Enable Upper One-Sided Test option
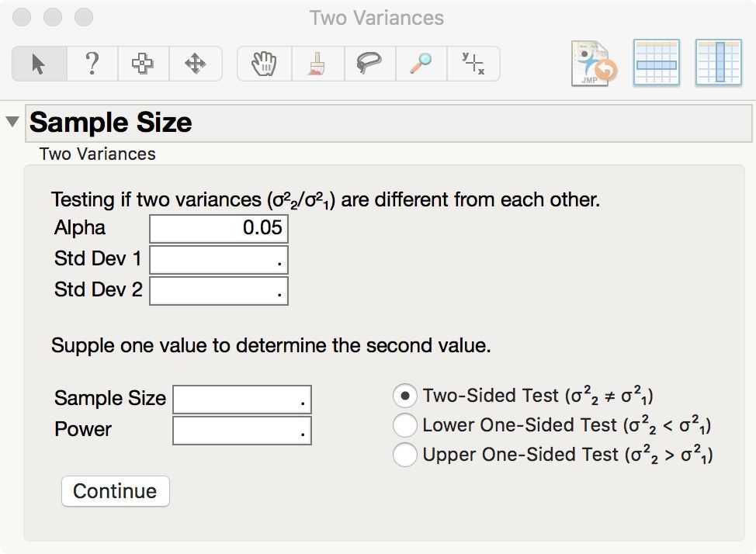Image resolution: width=756 pixels, height=554 pixels. point(404,455)
